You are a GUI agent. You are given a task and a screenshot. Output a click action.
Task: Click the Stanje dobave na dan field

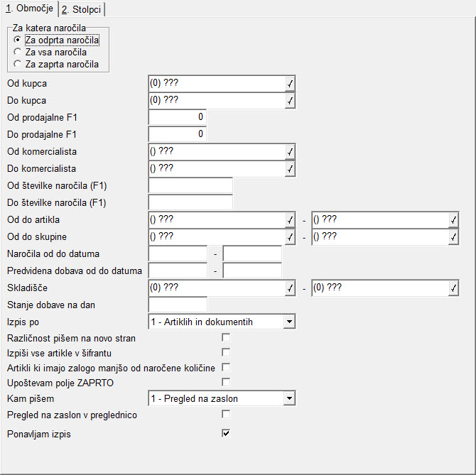(x=178, y=305)
